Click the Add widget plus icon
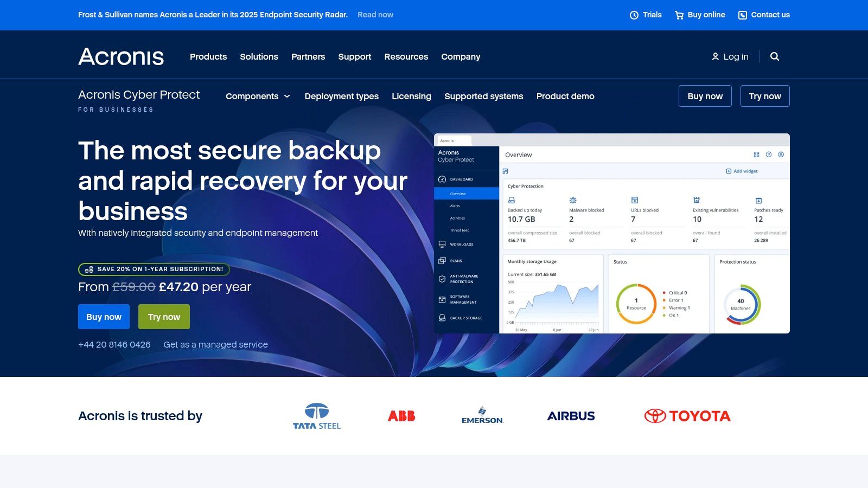Viewport: 868px width, 488px height. (x=729, y=171)
